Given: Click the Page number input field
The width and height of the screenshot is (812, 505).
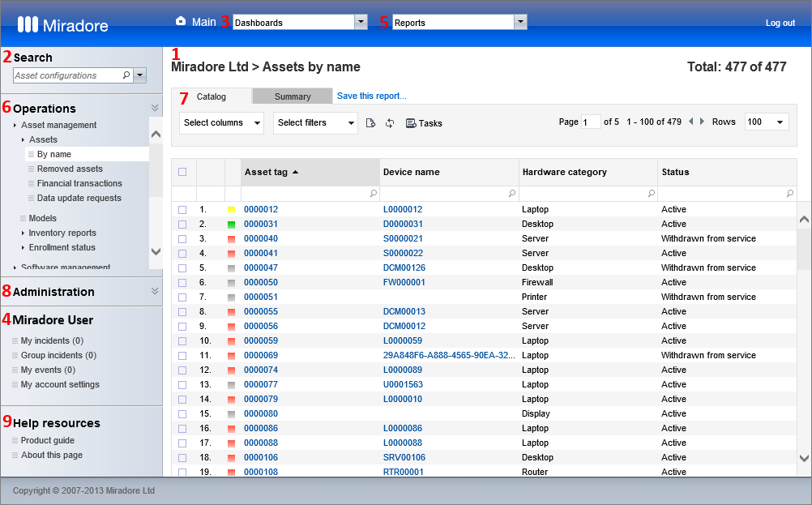Looking at the screenshot, I should coord(591,122).
